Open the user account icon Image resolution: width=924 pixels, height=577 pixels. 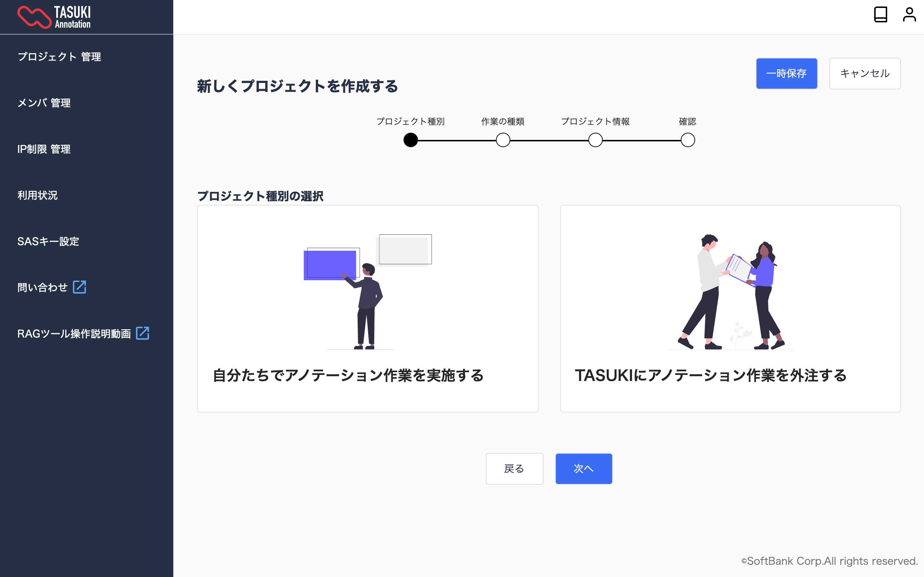(909, 15)
